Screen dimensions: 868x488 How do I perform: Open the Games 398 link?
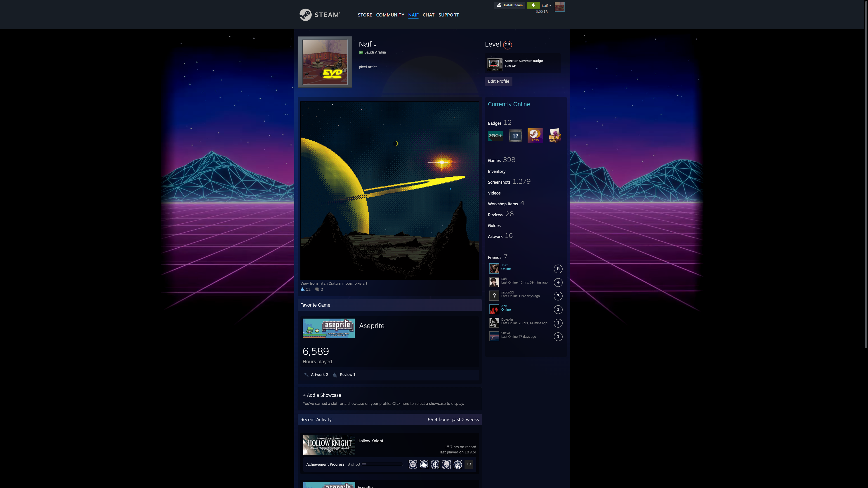501,160
